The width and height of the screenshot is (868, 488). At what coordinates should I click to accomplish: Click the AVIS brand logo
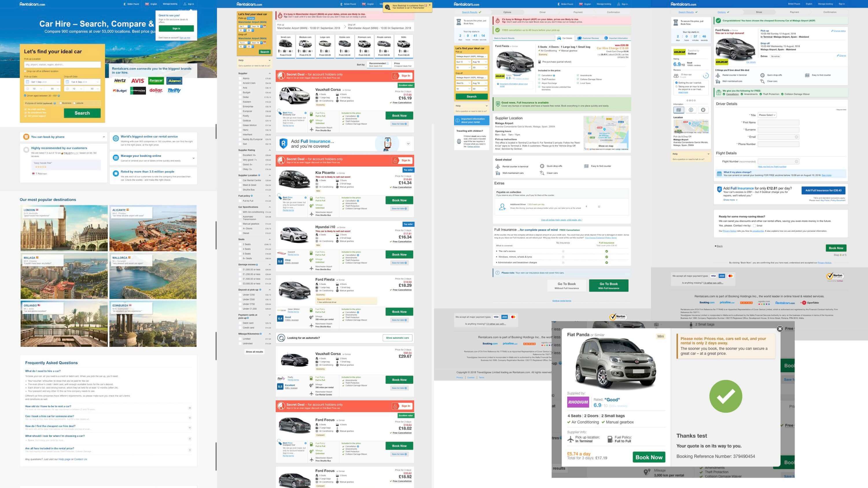(138, 81)
